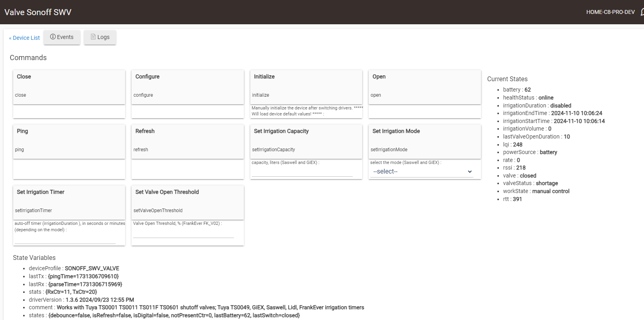Select the comment Works with Tuya line
The image size is (644, 320).
196,307
